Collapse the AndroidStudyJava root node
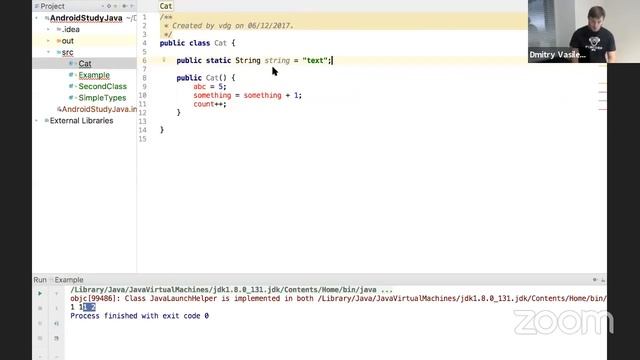640x360 pixels. pyautogui.click(x=37, y=18)
